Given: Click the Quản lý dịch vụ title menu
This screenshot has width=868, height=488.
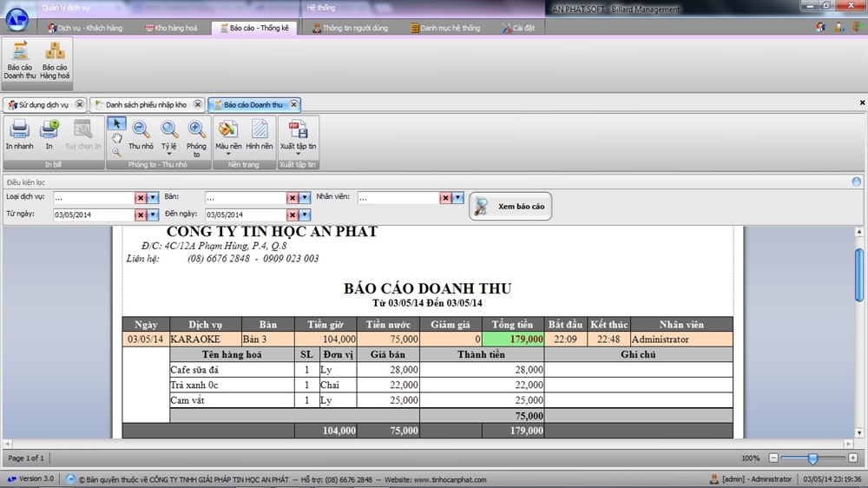Looking at the screenshot, I should coord(65,8).
